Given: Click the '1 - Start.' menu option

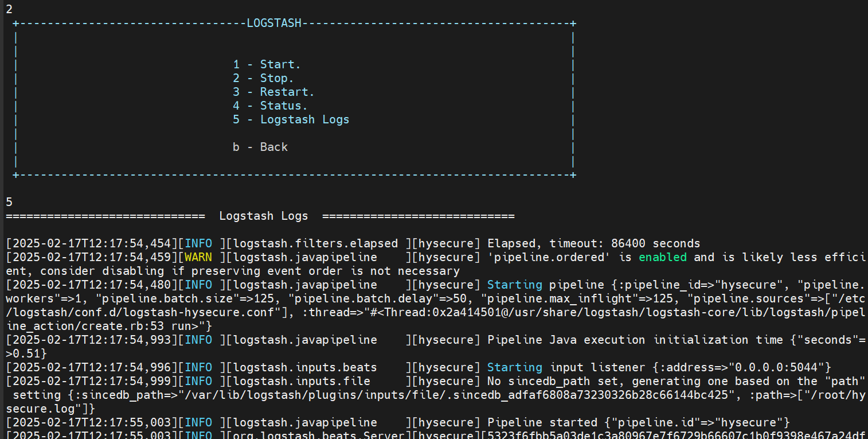Looking at the screenshot, I should pyautogui.click(x=267, y=64).
